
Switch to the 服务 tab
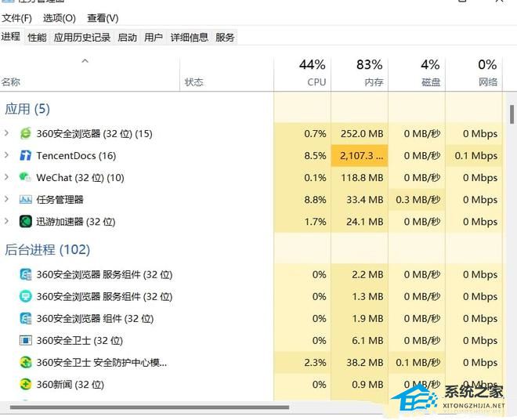coord(225,38)
